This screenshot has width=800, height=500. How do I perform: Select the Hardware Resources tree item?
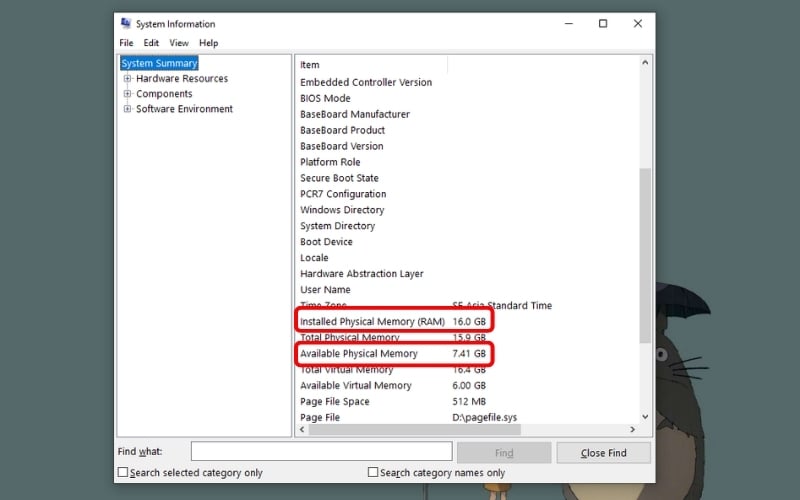tap(182, 79)
